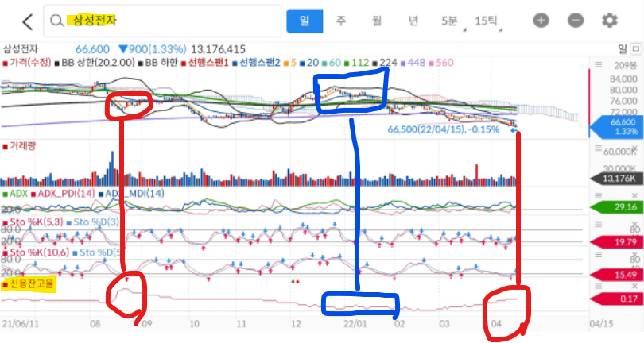Click the 삼성전자 stock name in info row
Screen dimensions: 644x343
(x=20, y=49)
